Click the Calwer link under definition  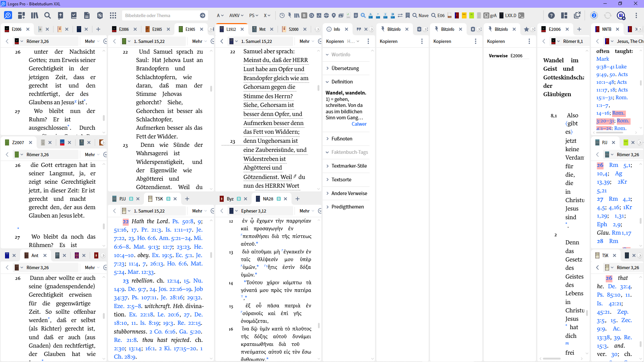(359, 124)
